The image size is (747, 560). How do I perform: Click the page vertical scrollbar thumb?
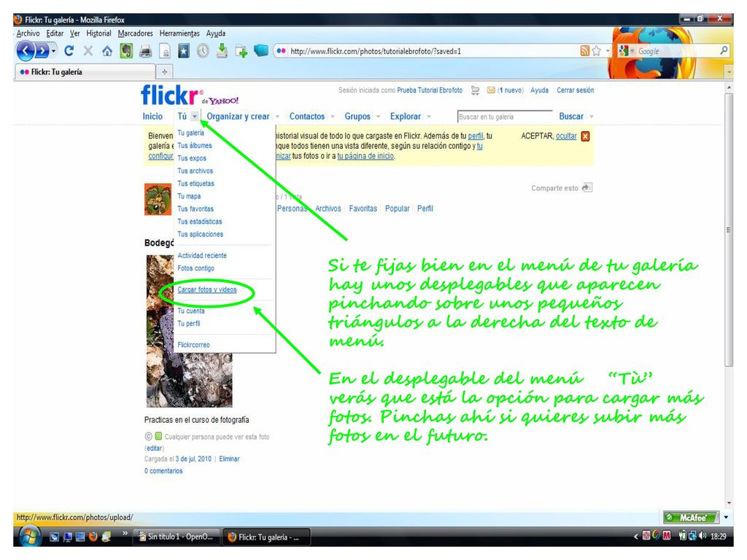click(729, 230)
